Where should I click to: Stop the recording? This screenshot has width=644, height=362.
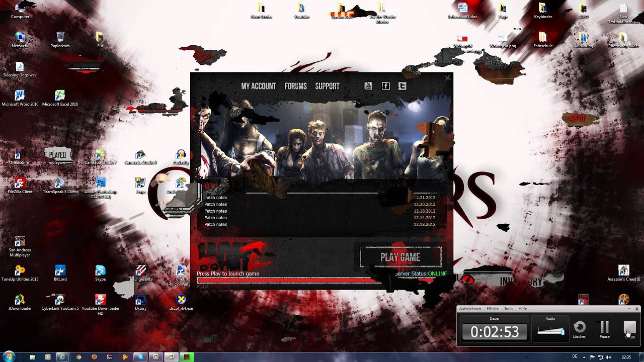coord(630,329)
